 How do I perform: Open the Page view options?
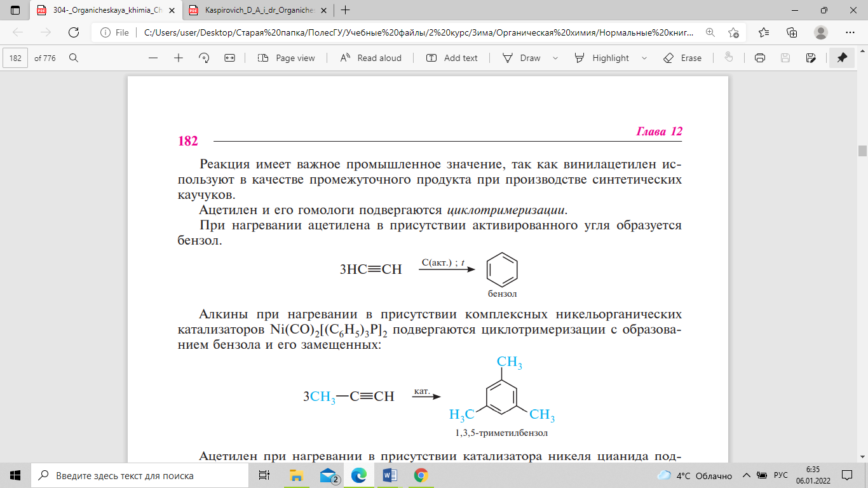click(x=286, y=58)
